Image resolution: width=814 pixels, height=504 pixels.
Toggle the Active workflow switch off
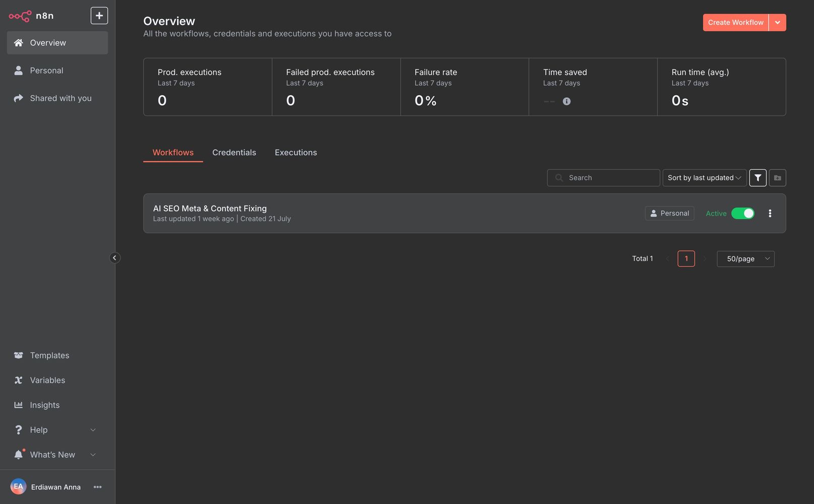click(x=742, y=213)
